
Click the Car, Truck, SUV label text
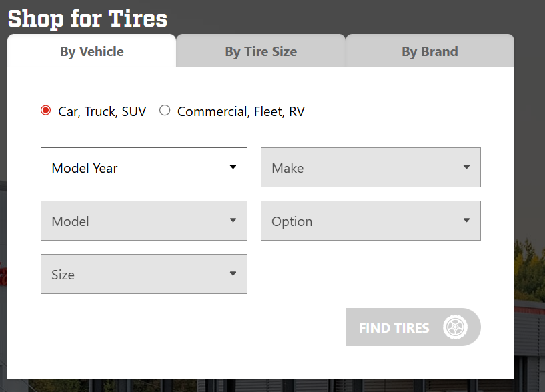coord(102,111)
